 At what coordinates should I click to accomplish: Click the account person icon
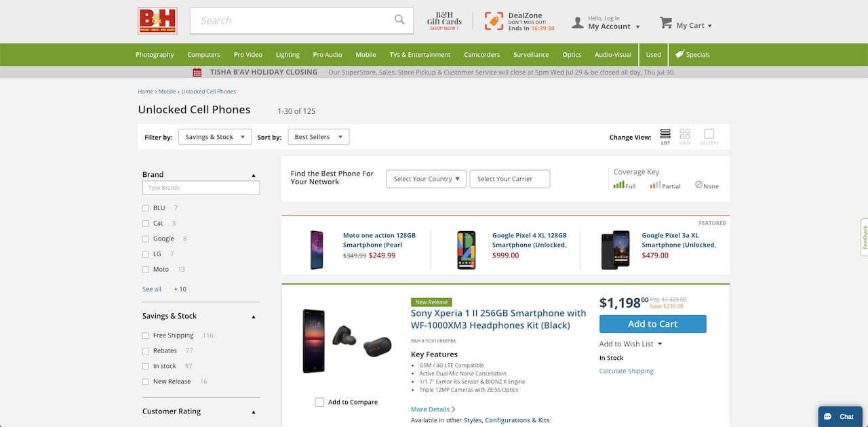pos(577,22)
